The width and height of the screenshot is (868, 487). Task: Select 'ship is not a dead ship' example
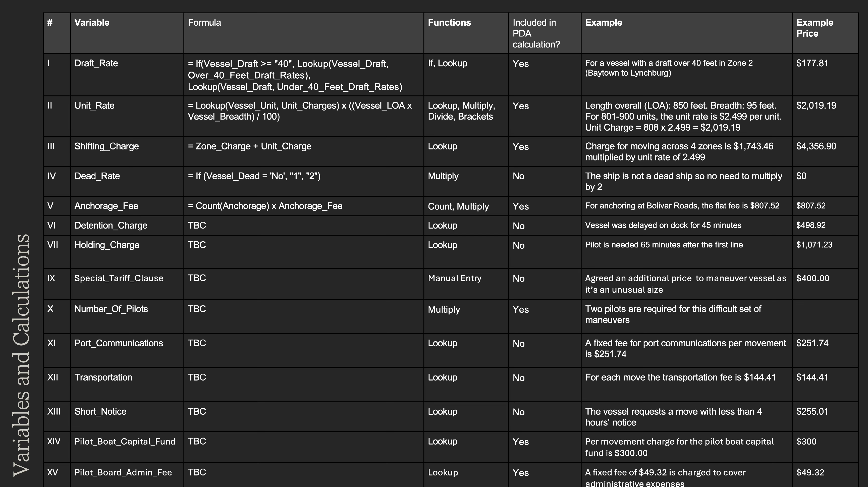click(x=684, y=181)
